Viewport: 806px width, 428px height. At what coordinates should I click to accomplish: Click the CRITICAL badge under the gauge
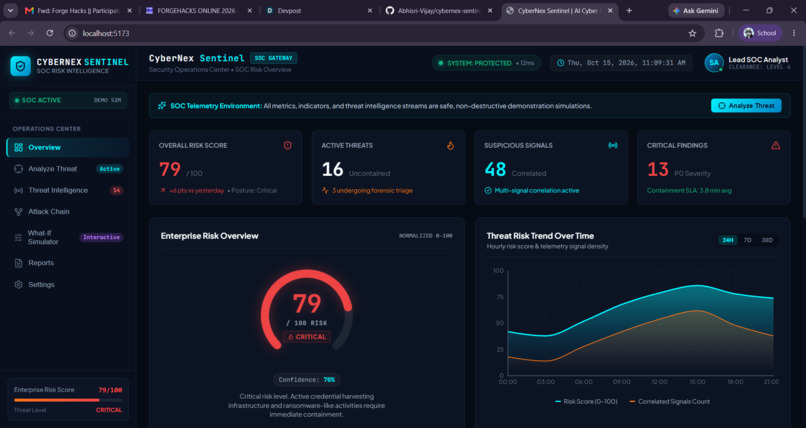(307, 337)
